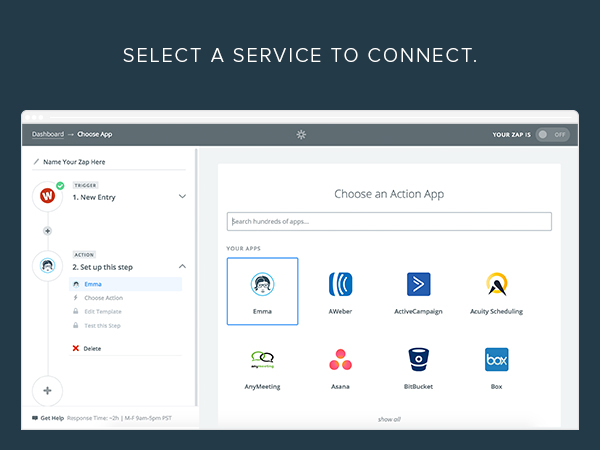Choose the AWeber app icon
Image resolution: width=600 pixels, height=450 pixels.
click(340, 284)
